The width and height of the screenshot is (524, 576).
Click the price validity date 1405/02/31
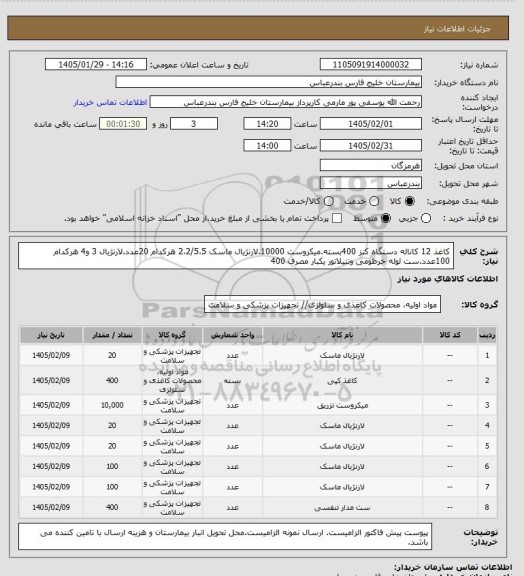(371, 145)
